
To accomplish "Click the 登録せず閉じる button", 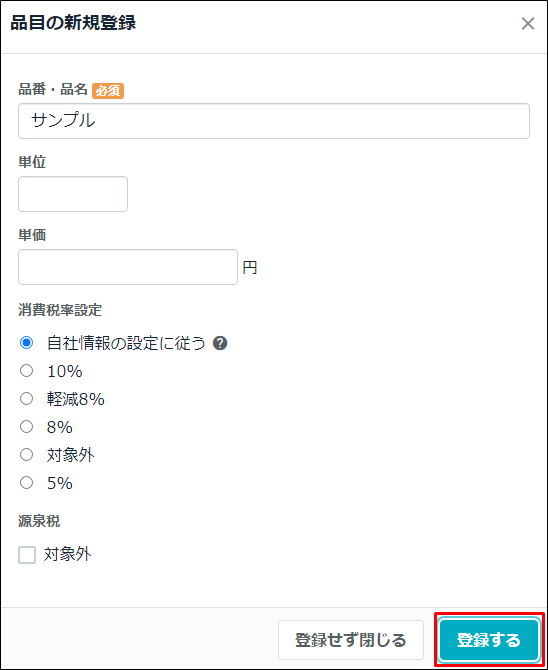I will pos(351,640).
